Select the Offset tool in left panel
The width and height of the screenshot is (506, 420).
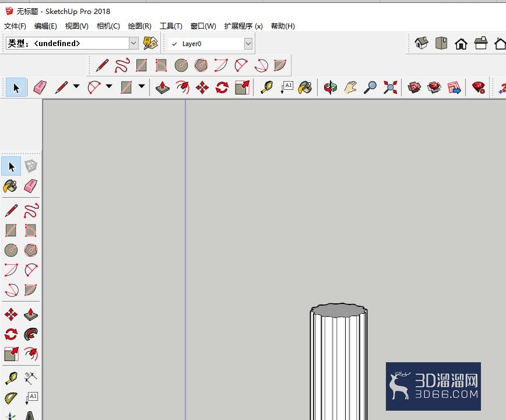(31, 354)
